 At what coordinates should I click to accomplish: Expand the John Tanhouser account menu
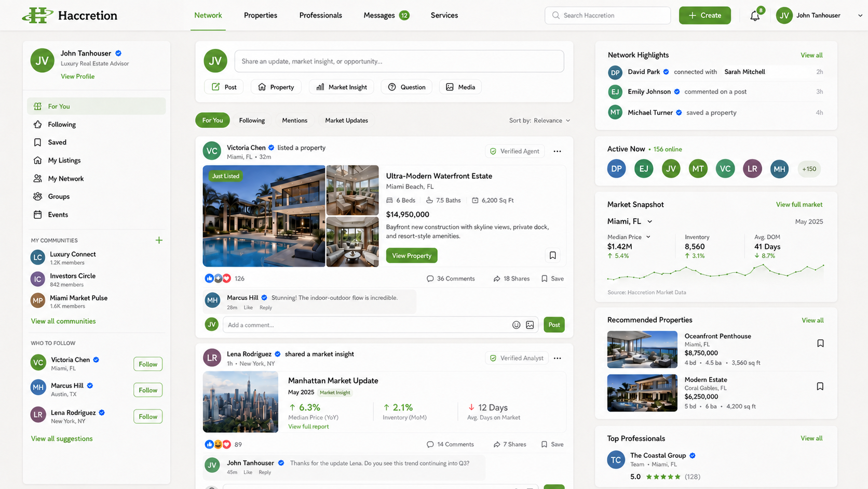pyautogui.click(x=860, y=16)
